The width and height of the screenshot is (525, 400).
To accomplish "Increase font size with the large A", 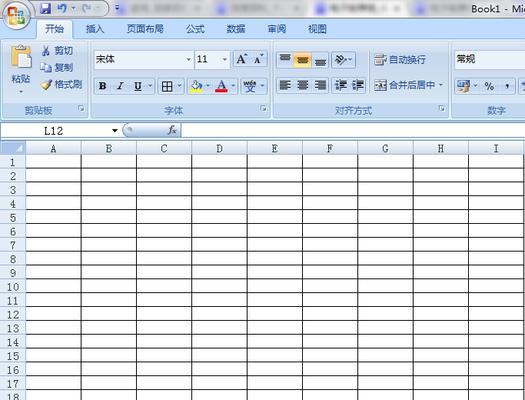I will point(242,59).
